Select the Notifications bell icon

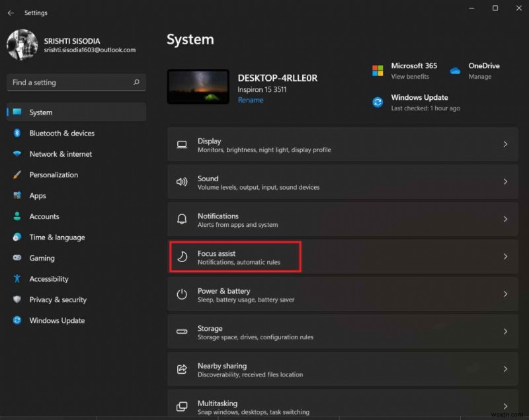[x=182, y=219]
